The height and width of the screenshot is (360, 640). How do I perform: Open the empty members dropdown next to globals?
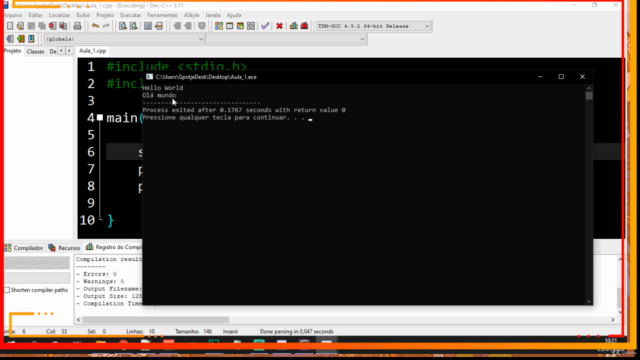point(286,39)
